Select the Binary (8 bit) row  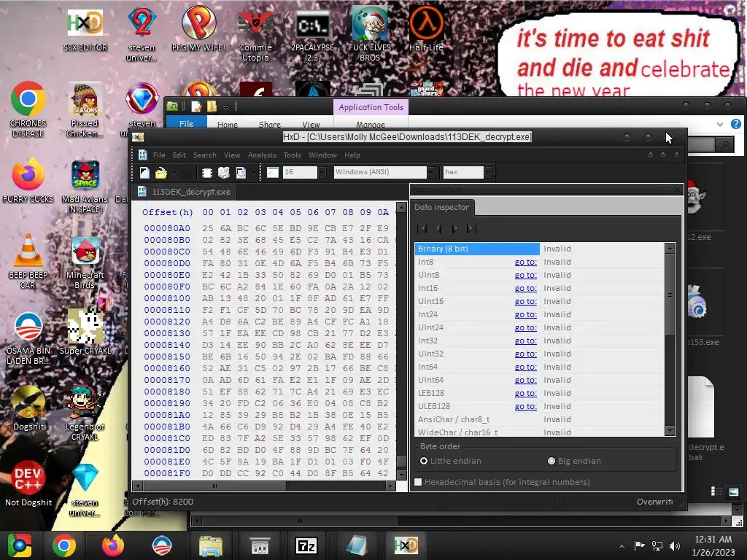tap(539, 249)
